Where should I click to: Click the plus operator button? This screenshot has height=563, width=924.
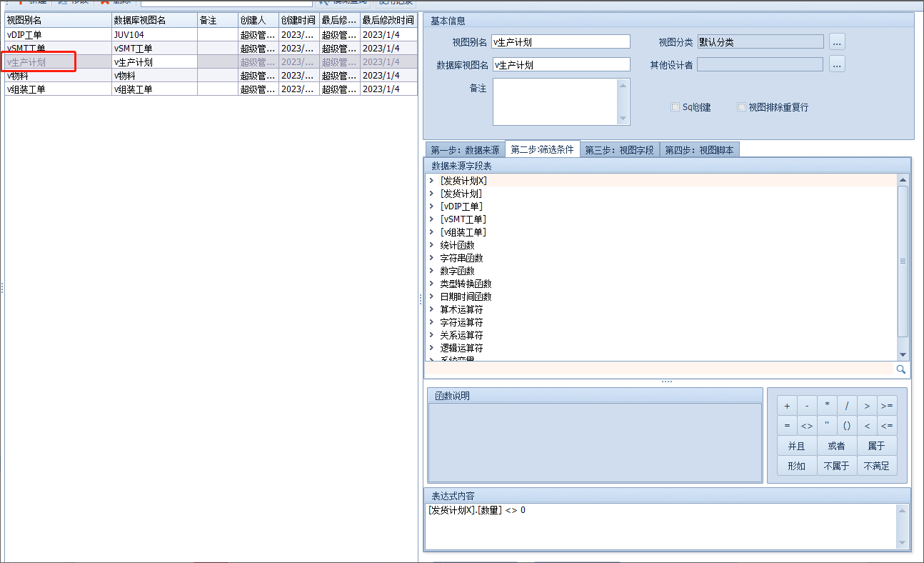(787, 406)
